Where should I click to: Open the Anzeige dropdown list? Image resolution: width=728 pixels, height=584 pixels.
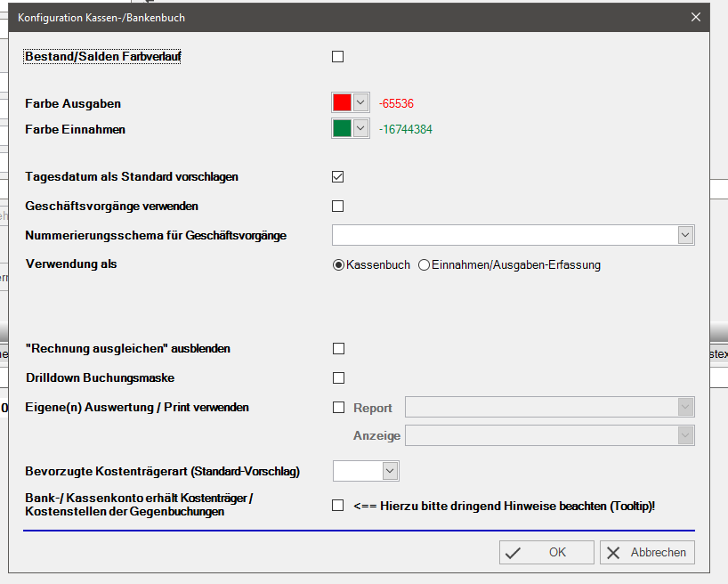tap(684, 435)
